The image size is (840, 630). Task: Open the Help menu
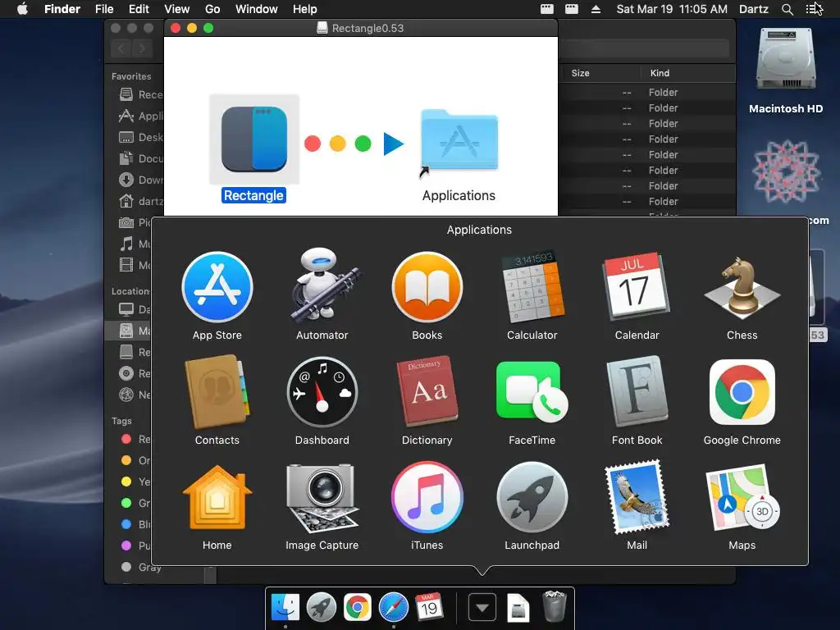(x=305, y=9)
